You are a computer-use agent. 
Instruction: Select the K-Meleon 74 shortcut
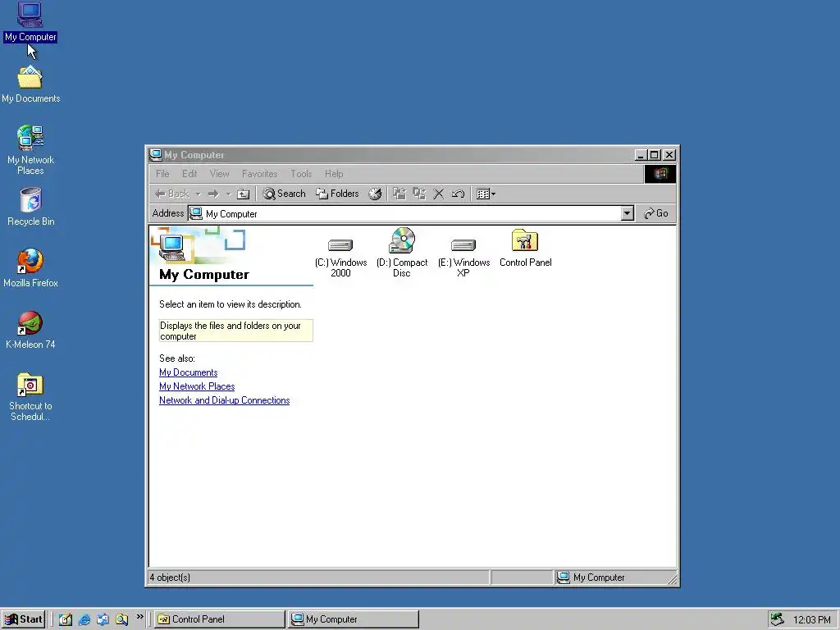30,330
